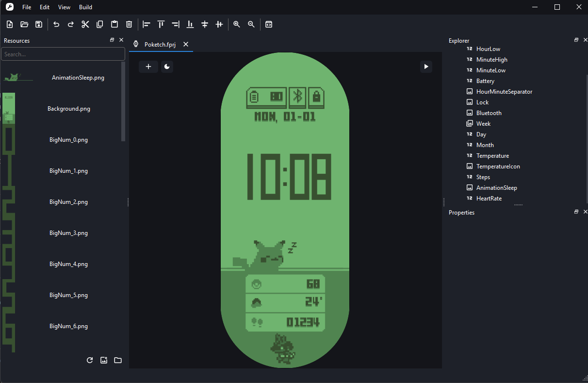Select Week in Explorer
The height and width of the screenshot is (383, 588).
pyautogui.click(x=483, y=124)
